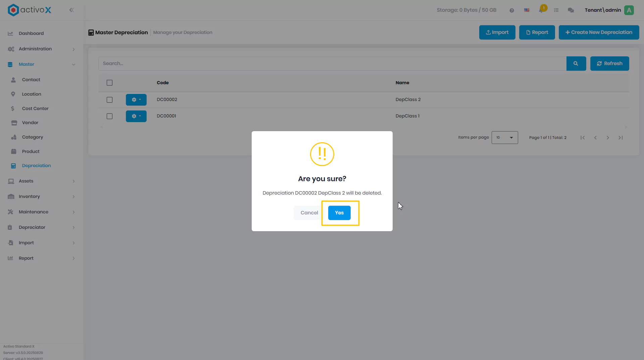Image resolution: width=644 pixels, height=360 pixels.
Task: Go to first page icon
Action: pyautogui.click(x=583, y=138)
